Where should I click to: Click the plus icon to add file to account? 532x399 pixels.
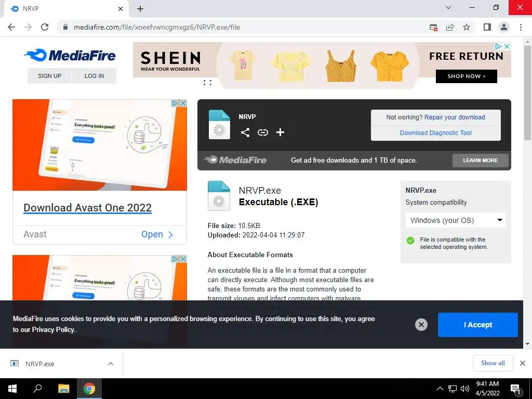(x=280, y=132)
